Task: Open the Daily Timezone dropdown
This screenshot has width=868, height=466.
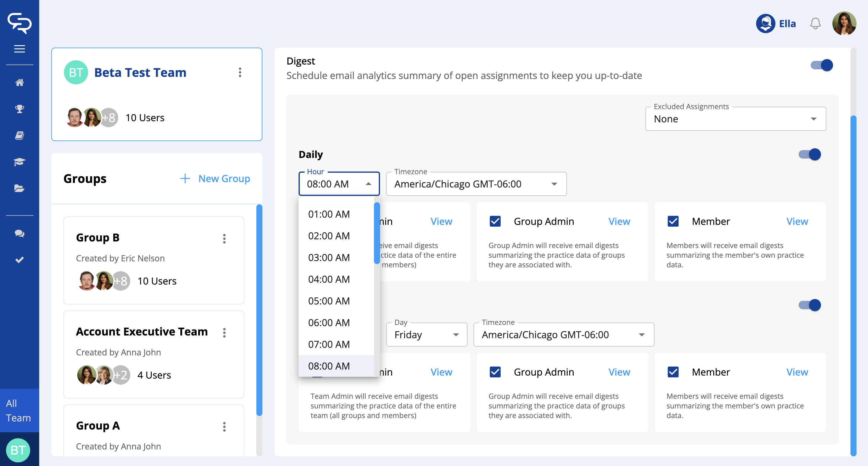Action: tap(476, 184)
